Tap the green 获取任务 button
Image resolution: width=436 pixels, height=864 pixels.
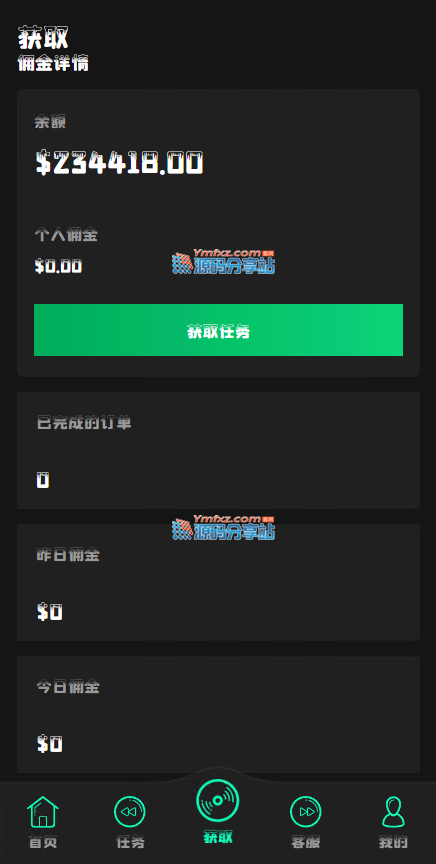[x=218, y=330]
